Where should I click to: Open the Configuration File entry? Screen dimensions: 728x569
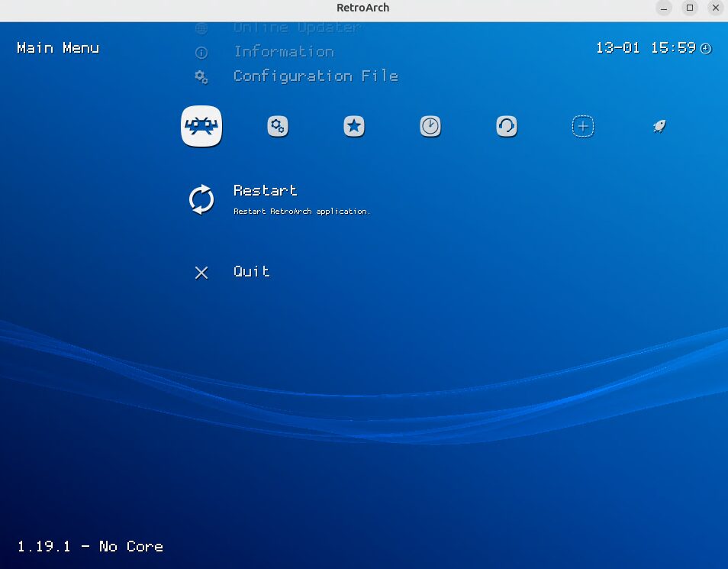point(315,76)
